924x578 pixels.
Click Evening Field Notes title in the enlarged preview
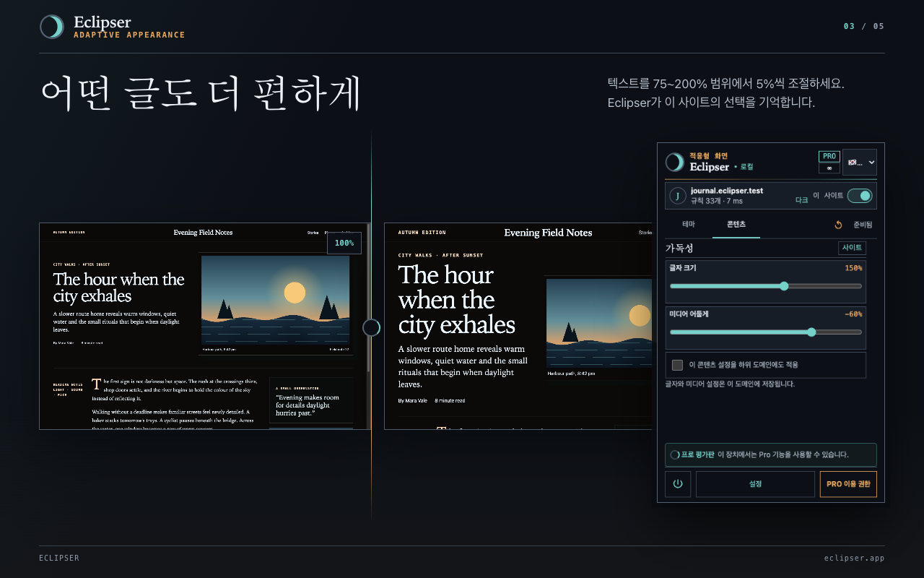pos(548,233)
